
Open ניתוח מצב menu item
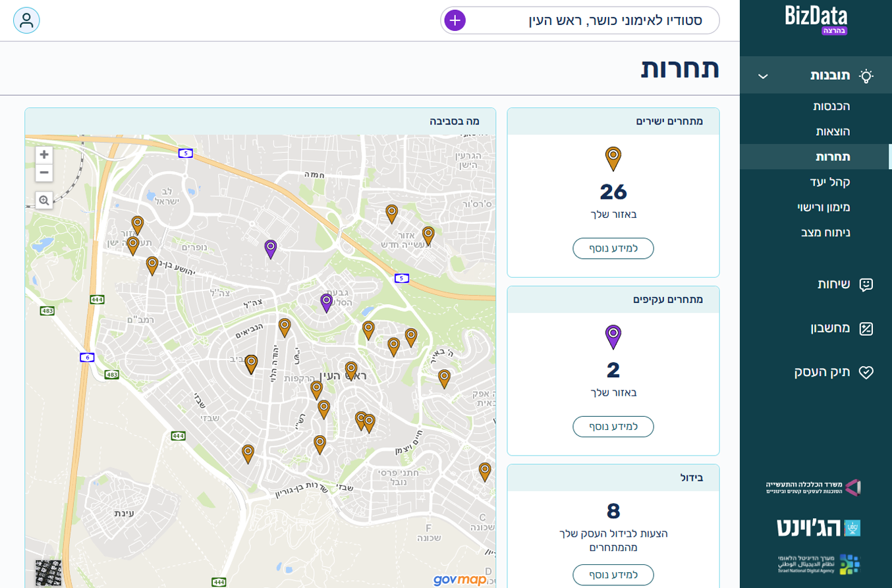(x=825, y=232)
